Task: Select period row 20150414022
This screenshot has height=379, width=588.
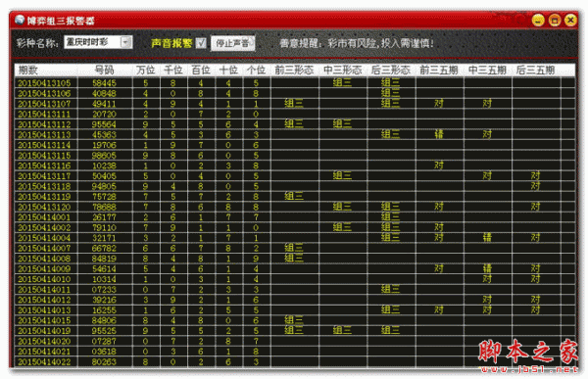Action: (294, 361)
